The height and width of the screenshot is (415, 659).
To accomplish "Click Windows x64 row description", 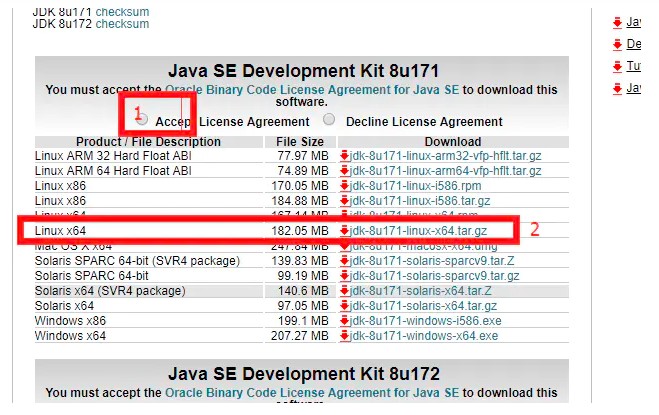I will pos(70,336).
